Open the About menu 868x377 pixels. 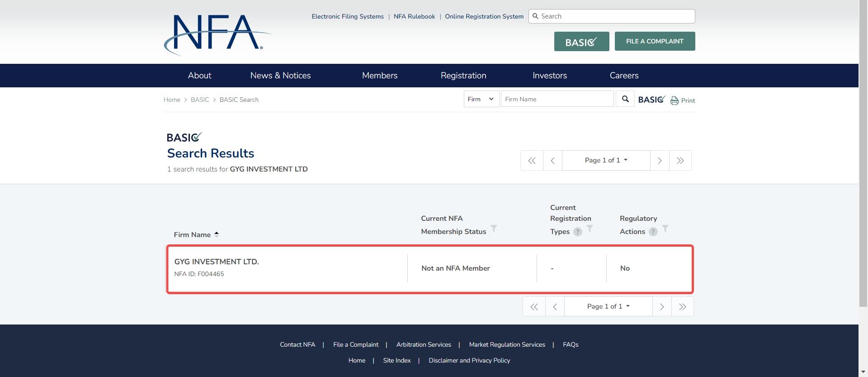[x=199, y=76]
